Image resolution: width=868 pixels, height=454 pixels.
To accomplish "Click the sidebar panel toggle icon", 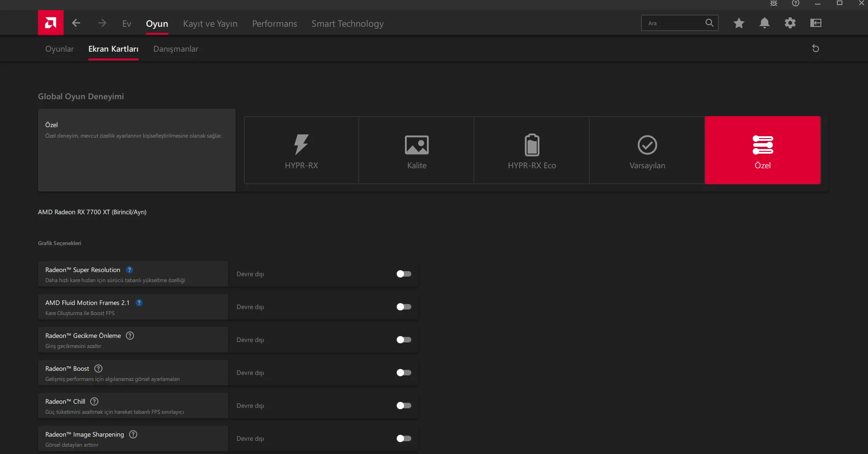I will [815, 23].
